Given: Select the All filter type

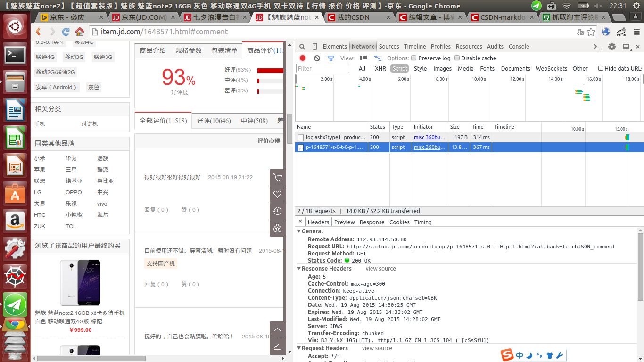Looking at the screenshot, I should tap(362, 69).
